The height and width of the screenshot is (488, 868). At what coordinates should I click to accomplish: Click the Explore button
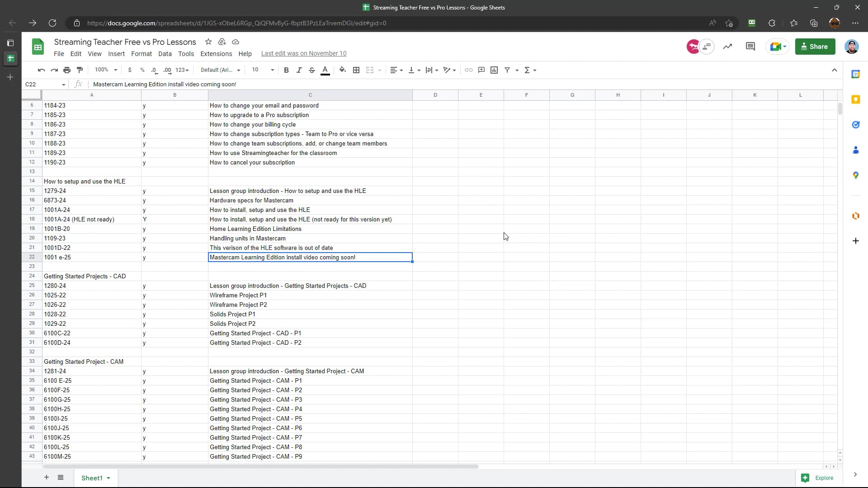click(817, 478)
